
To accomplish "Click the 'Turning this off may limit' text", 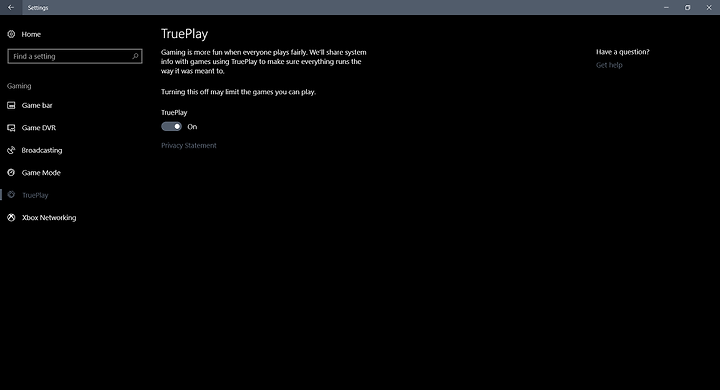I will 238,92.
